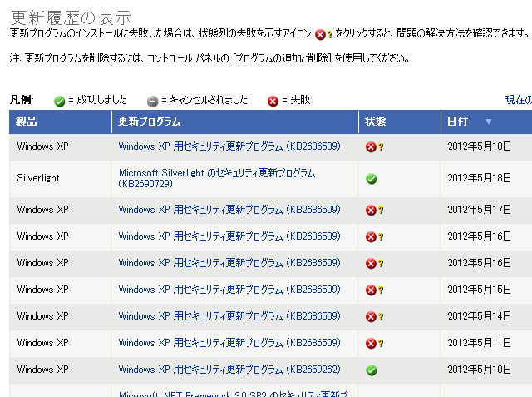Open KB2686509 update link dated 2012年5月17日

coord(229,210)
